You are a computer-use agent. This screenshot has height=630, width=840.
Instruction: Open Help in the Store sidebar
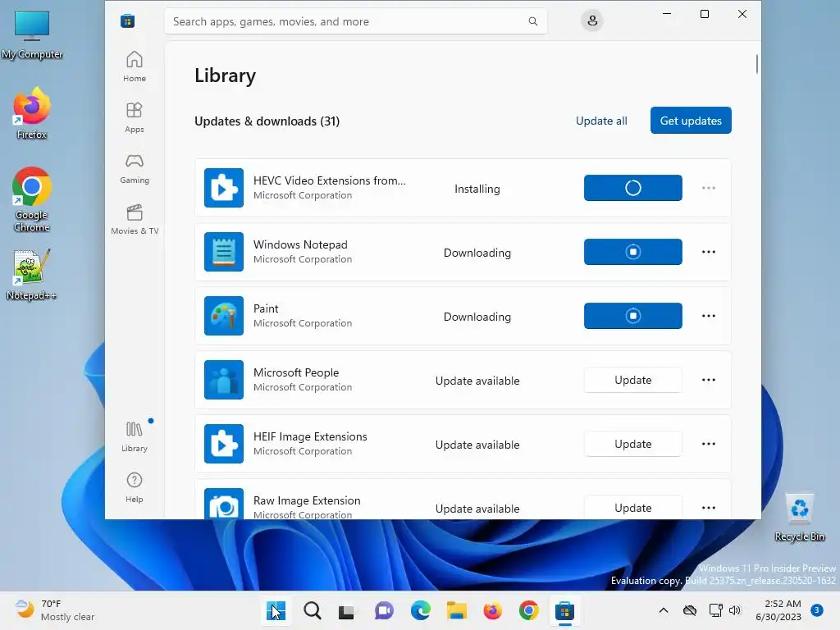[134, 487]
